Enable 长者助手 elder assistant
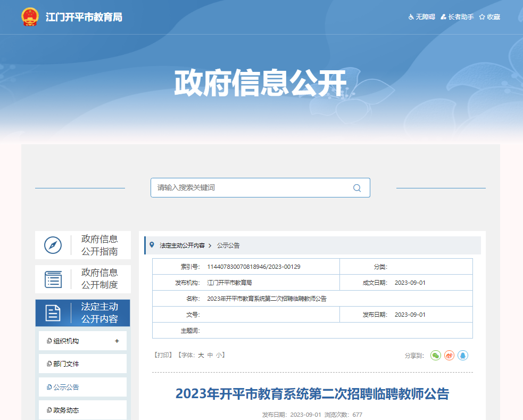 (x=457, y=17)
